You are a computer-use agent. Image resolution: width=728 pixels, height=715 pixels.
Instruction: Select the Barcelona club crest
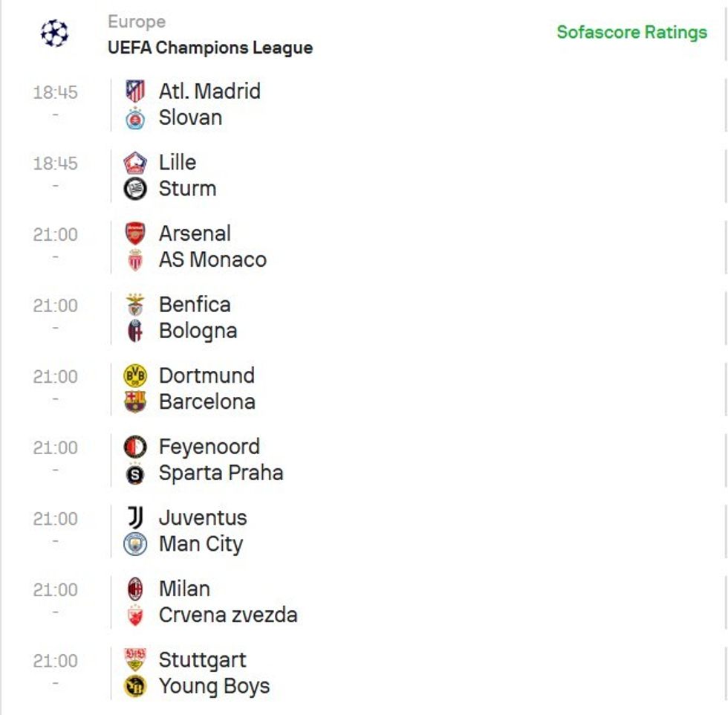pos(136,400)
